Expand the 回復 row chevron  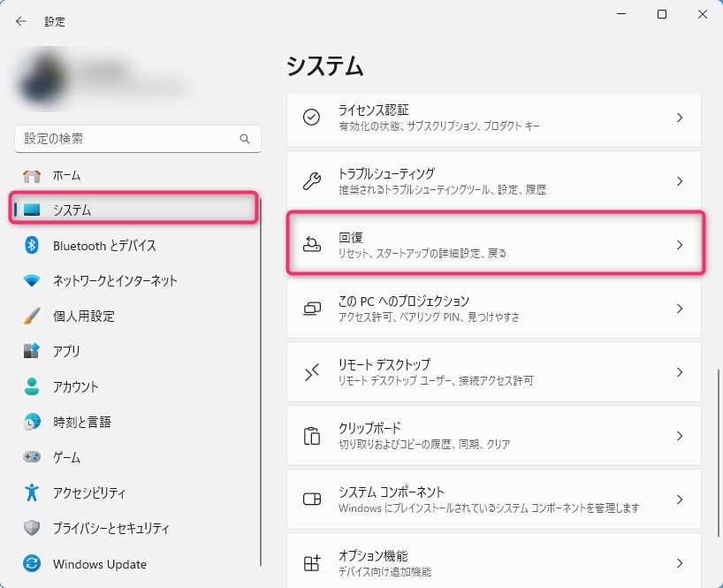pyautogui.click(x=679, y=245)
